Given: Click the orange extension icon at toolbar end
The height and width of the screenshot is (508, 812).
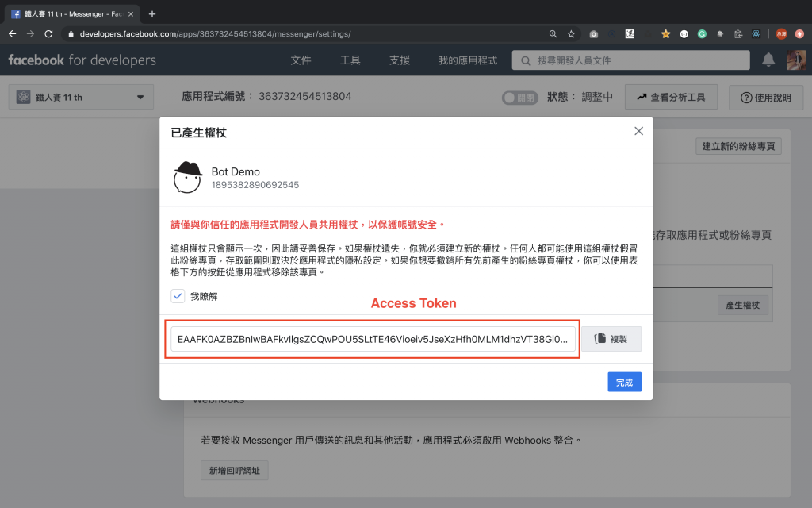Looking at the screenshot, I should click(799, 33).
